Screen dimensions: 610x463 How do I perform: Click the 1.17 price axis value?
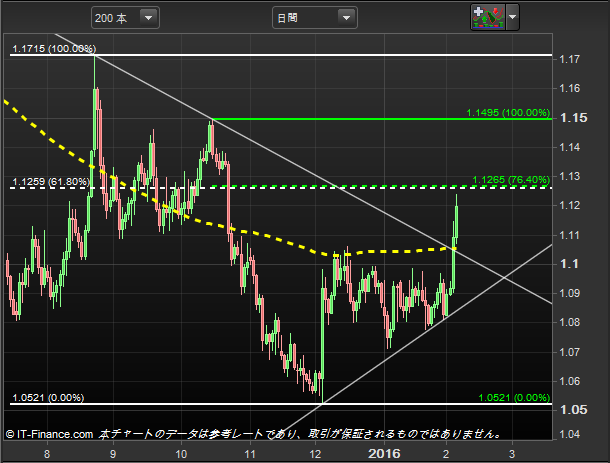click(x=569, y=59)
